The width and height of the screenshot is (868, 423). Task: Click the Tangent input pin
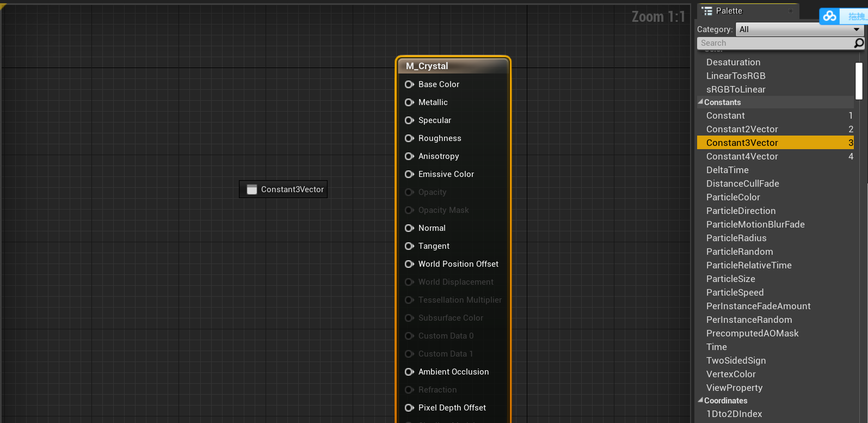pyautogui.click(x=409, y=246)
